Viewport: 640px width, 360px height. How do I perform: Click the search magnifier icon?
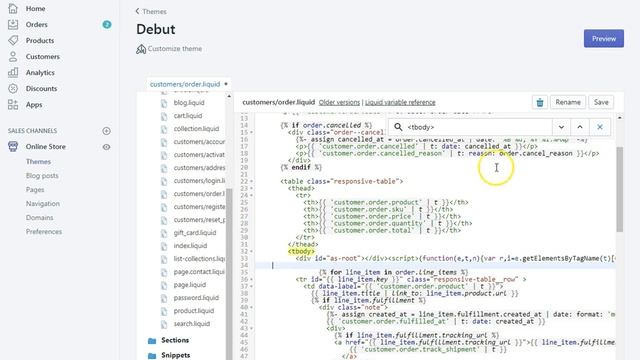coord(398,127)
